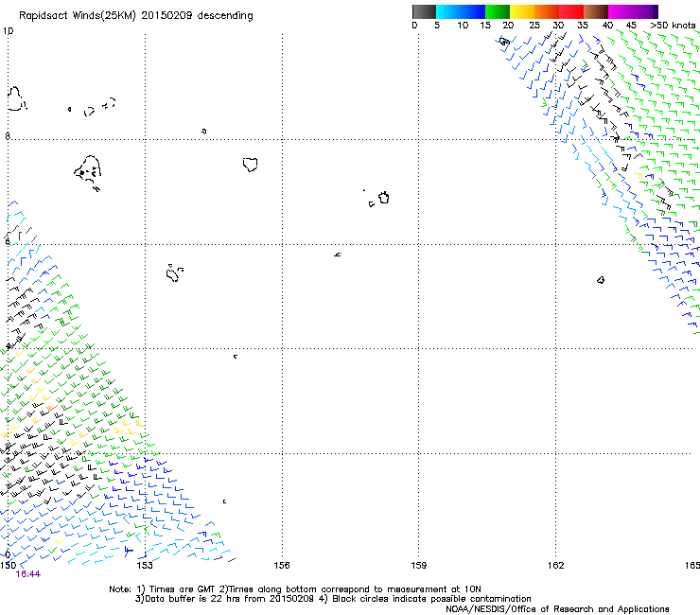Click the 153 longitude axis label

click(x=145, y=566)
